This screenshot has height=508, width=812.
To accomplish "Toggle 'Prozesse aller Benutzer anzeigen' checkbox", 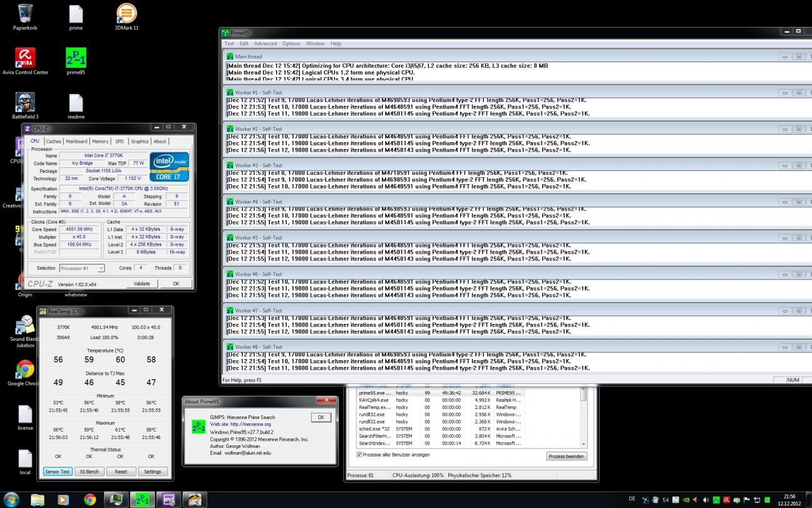I will click(x=359, y=454).
